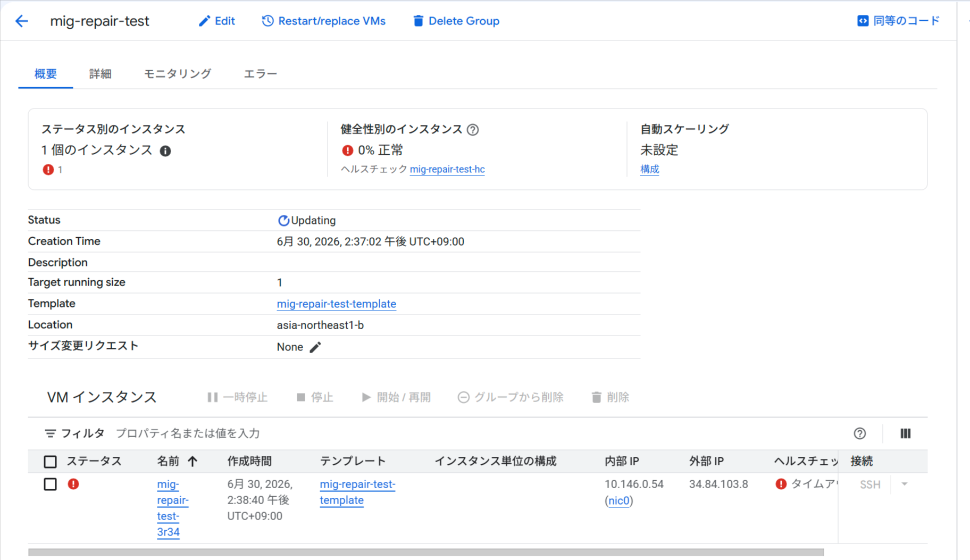Click the SSH connect button
Screen dimensions: 970x560
[870, 484]
